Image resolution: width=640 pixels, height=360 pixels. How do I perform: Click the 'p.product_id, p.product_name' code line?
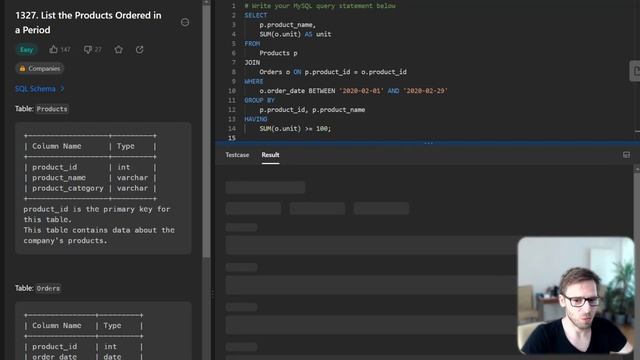click(x=312, y=110)
